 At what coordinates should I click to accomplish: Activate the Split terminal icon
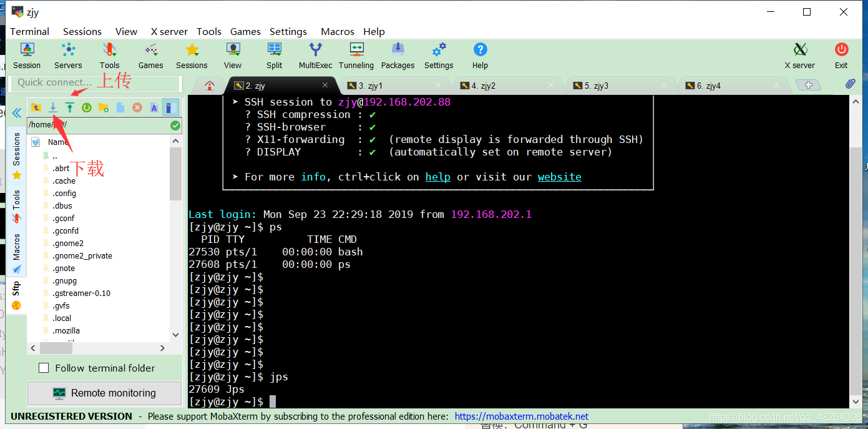tap(274, 56)
